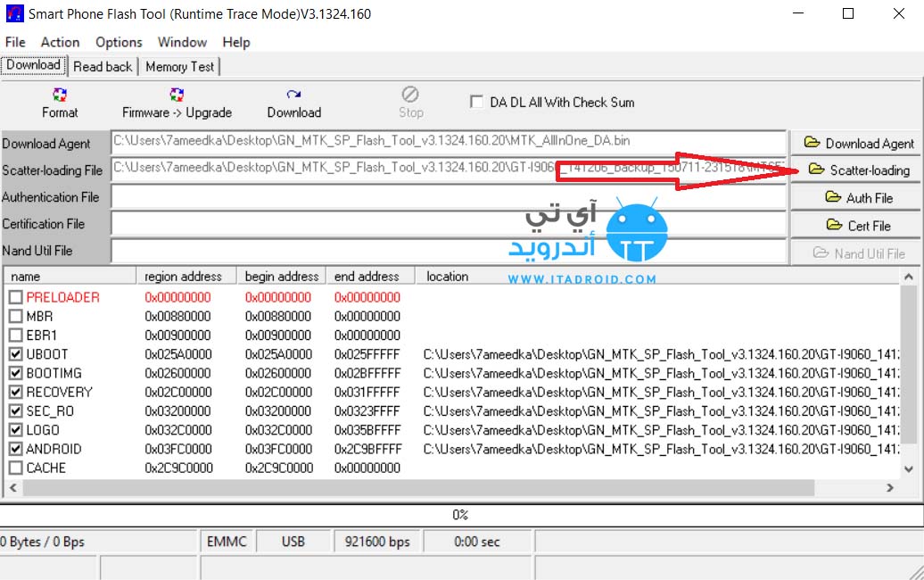Click the begin address column header
This screenshot has width=924, height=580.
tap(281, 277)
